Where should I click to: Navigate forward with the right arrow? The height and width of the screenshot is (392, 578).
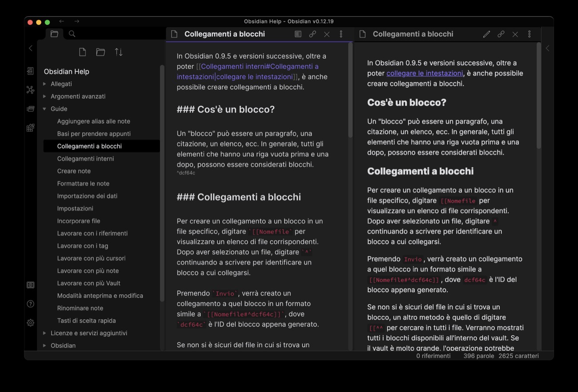pos(77,21)
